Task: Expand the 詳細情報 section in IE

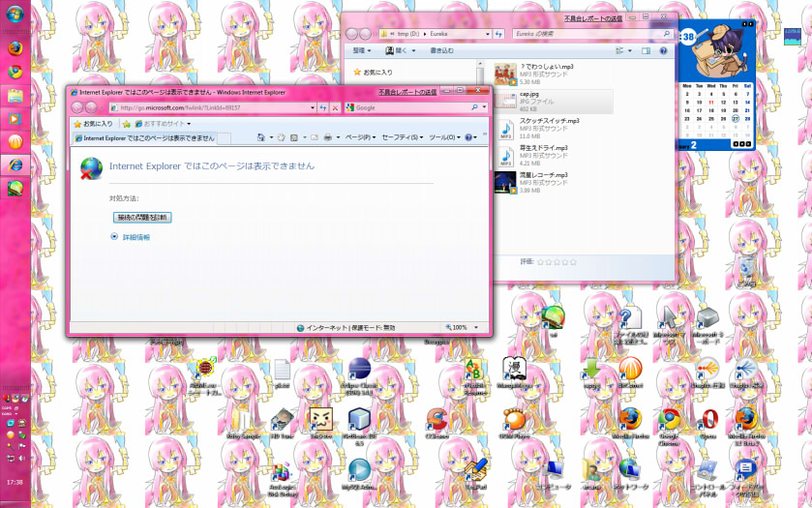Action: coord(130,237)
